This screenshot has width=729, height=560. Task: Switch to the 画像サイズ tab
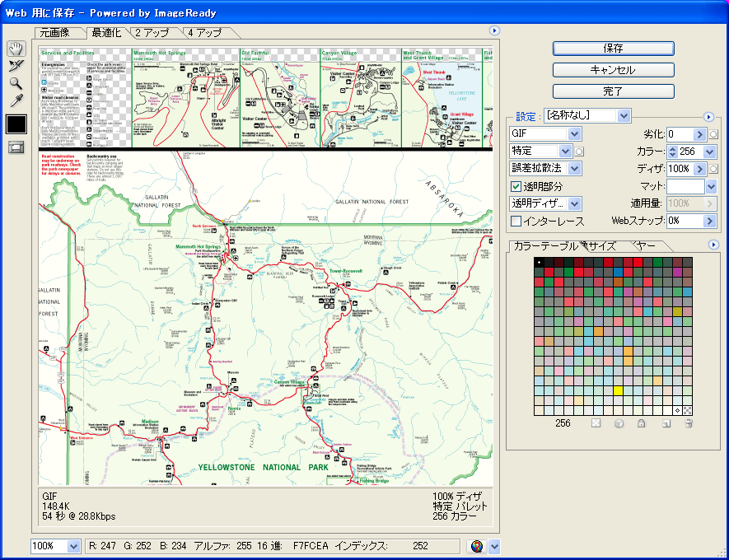point(603,246)
